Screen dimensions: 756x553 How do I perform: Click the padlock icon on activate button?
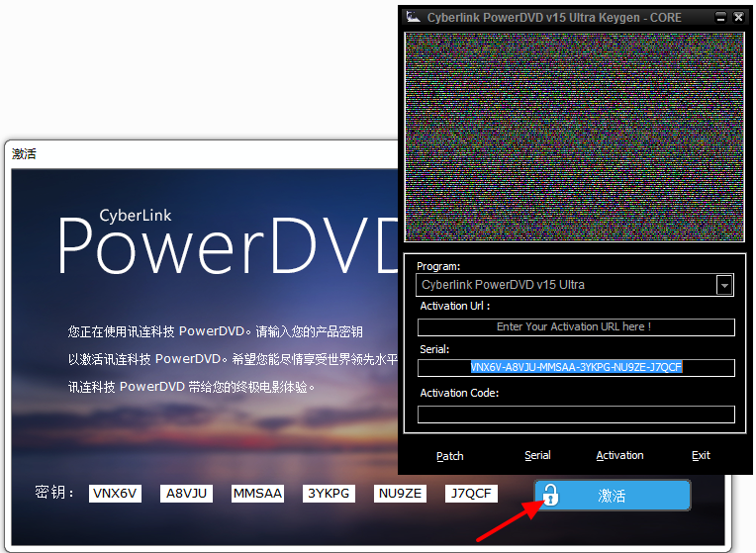point(550,495)
